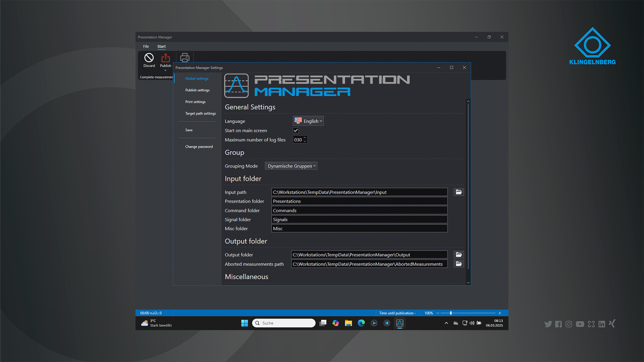Click the volume speaker tray icon
This screenshot has width=644, height=362.
pos(472,323)
